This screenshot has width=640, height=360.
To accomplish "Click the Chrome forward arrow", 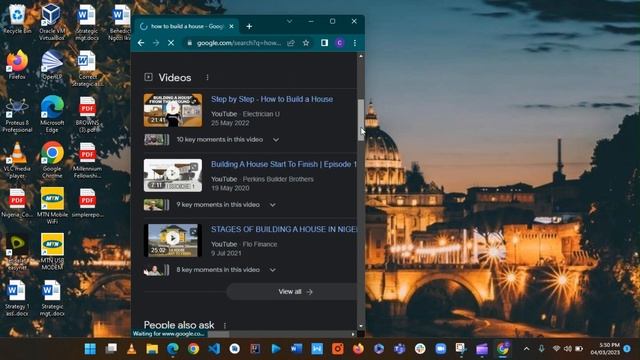I will 156,43.
